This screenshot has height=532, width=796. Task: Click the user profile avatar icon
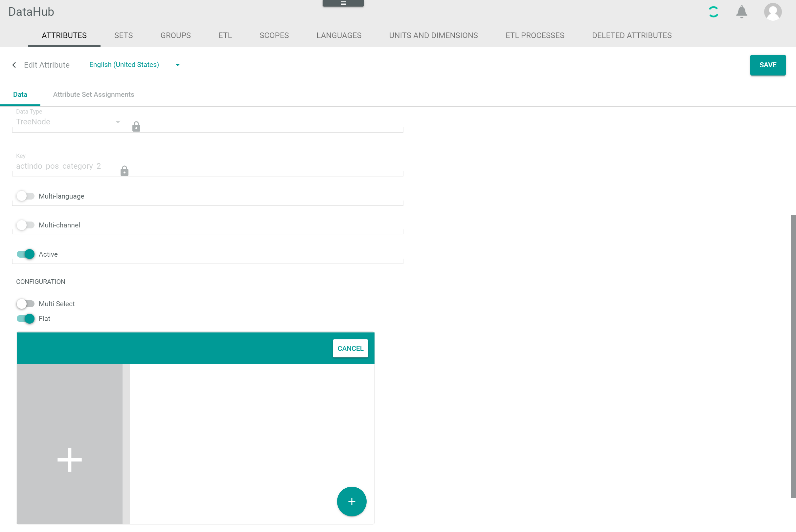point(773,12)
